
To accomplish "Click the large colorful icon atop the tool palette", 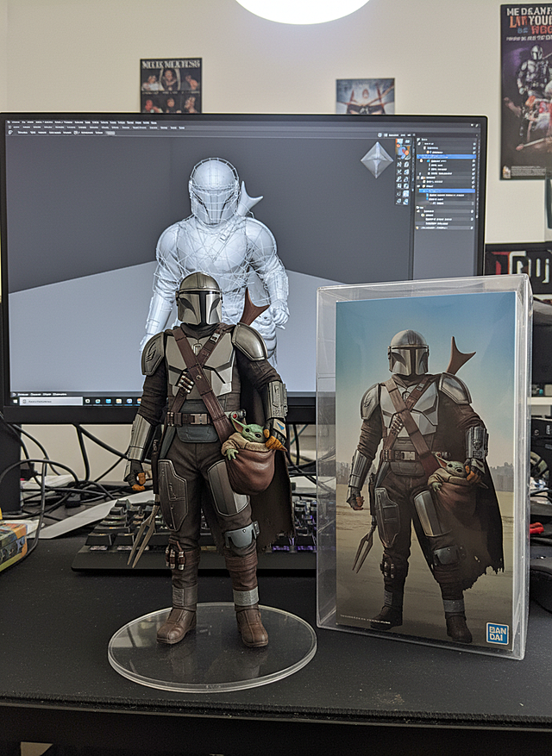I will 403,149.
